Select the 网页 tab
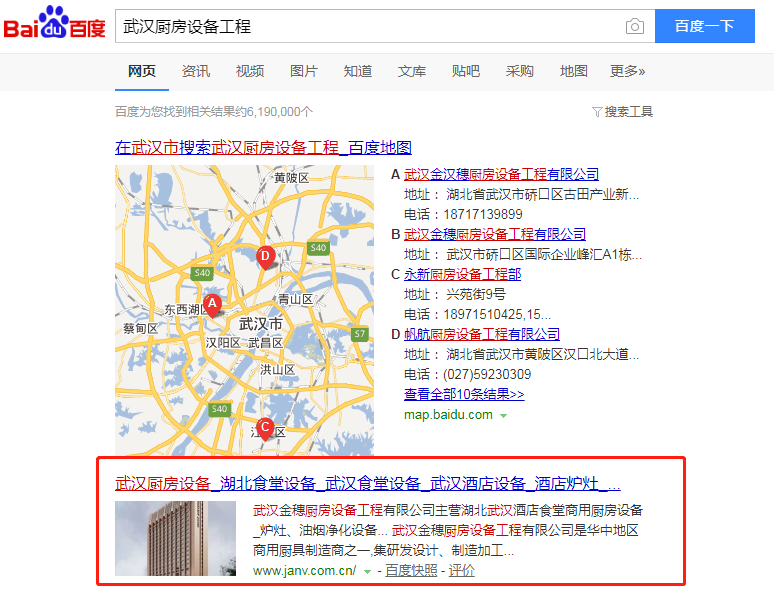The width and height of the screenshot is (774, 591). [142, 72]
